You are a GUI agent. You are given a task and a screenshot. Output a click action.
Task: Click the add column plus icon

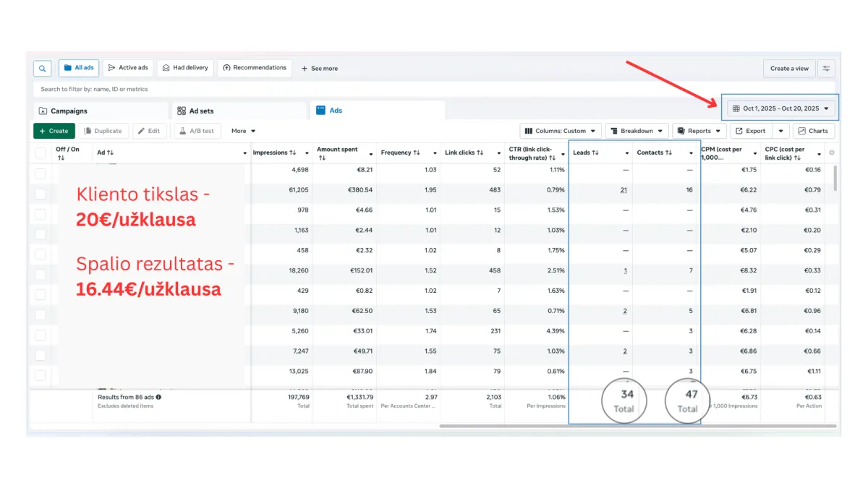coord(831,153)
